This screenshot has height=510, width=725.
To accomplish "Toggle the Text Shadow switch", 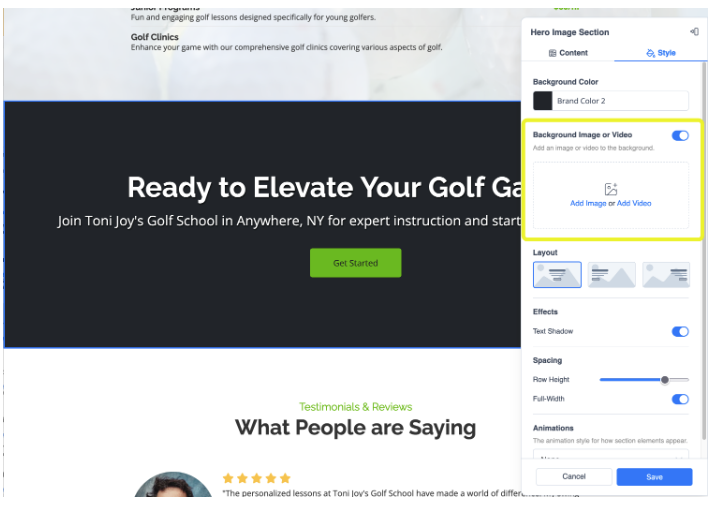I will 680,332.
